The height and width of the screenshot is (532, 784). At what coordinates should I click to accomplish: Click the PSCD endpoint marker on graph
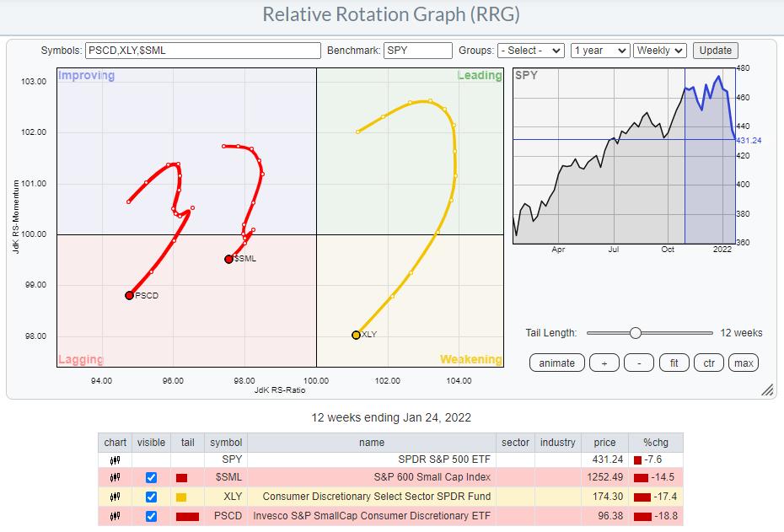click(129, 295)
